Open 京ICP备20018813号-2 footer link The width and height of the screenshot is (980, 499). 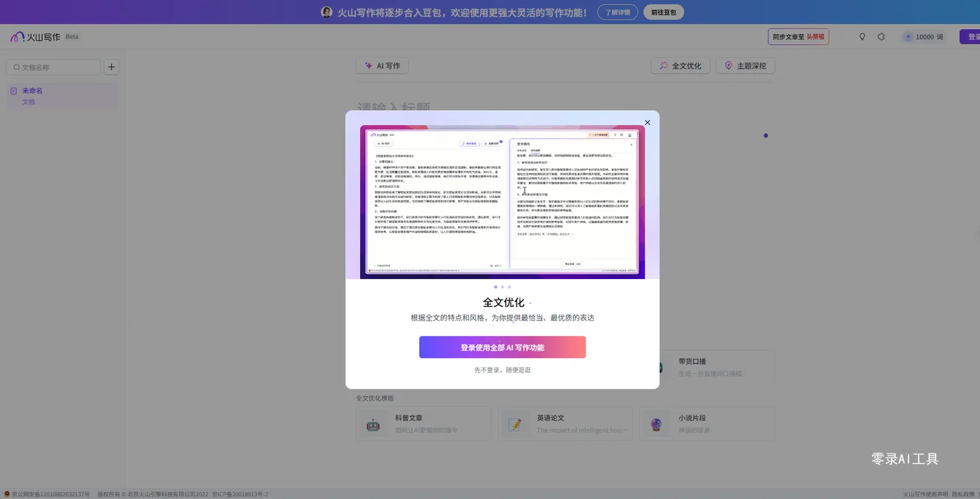click(240, 494)
